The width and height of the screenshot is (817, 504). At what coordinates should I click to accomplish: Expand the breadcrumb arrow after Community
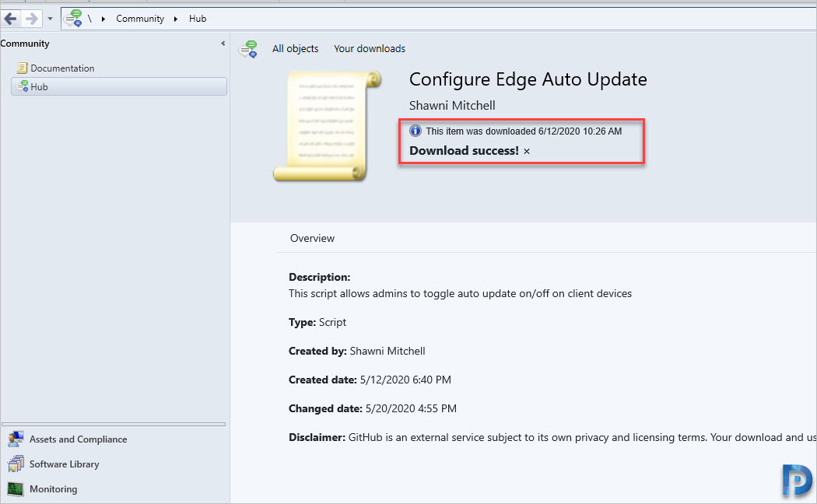(176, 19)
